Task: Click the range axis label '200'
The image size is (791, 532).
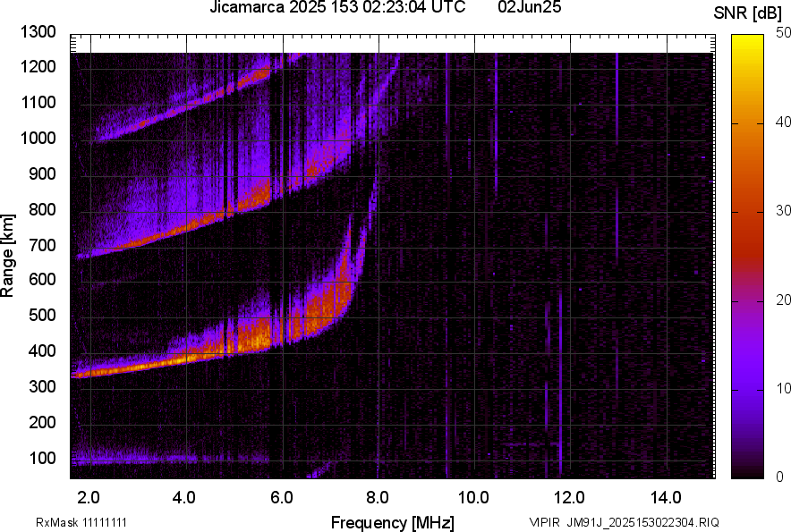Action: click(x=42, y=423)
